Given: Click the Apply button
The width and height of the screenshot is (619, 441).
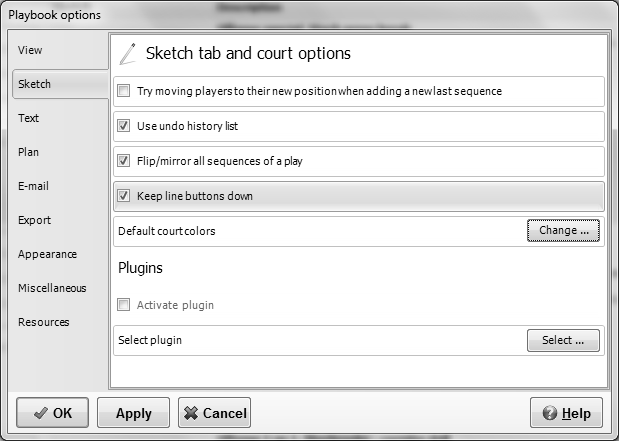Looking at the screenshot, I should (x=133, y=413).
